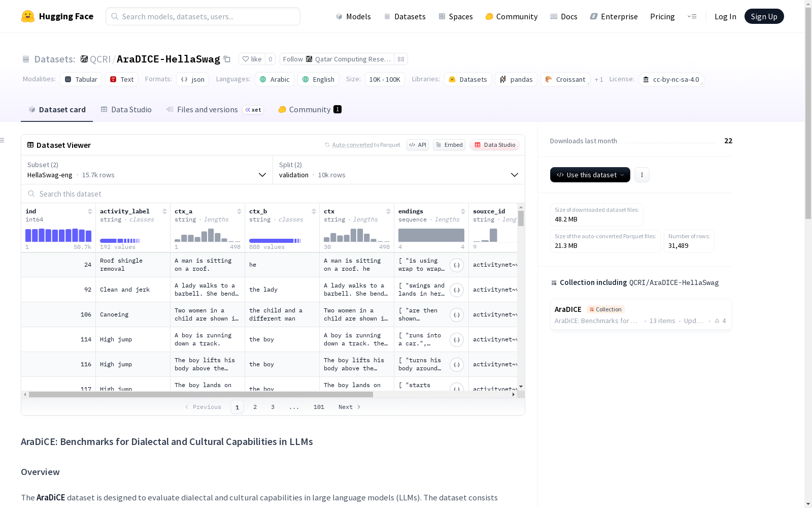Viewport: 812px width, 508px height.
Task: Open the AraDICE collection card
Action: (641, 314)
